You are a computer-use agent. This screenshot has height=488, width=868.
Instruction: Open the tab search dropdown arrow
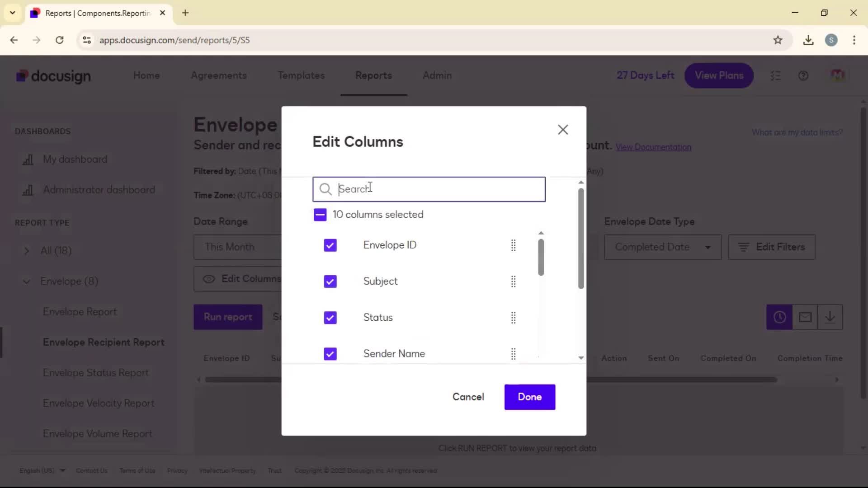tap(12, 13)
